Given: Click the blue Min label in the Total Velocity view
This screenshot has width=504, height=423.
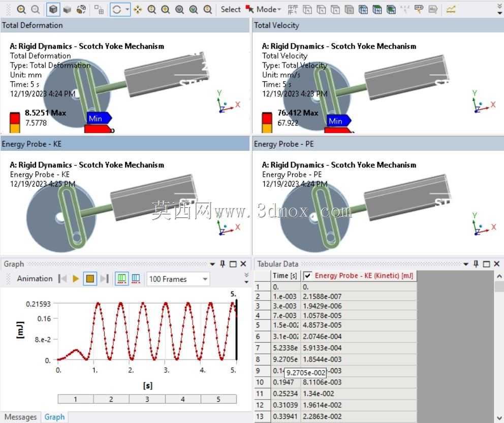Looking at the screenshot, I should click(x=338, y=121).
